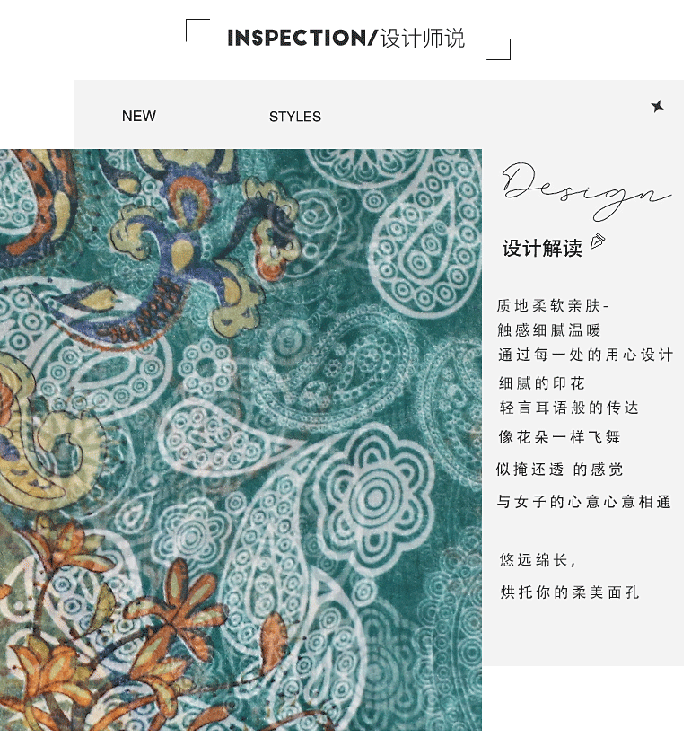The image size is (700, 746).
Task: Click the INSPECTION/设计师说 heading
Action: click(x=346, y=38)
